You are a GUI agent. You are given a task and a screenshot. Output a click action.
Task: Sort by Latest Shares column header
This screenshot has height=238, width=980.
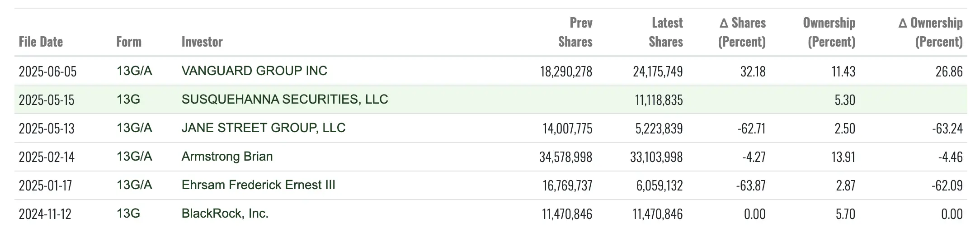coord(665,33)
